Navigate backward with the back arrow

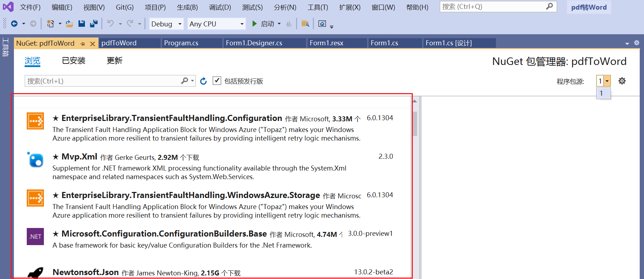tap(14, 24)
